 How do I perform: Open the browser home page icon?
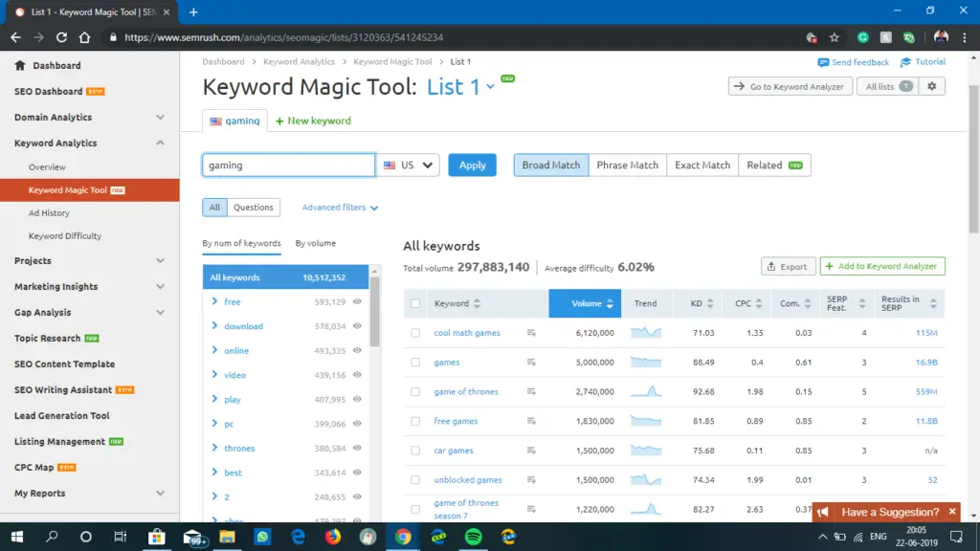(x=84, y=37)
